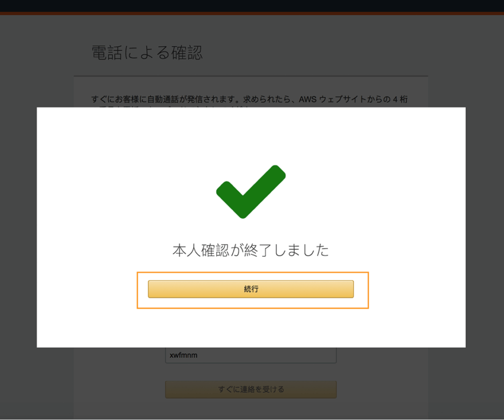This screenshot has width=504, height=420.
Task: Click the 電話 characters in page heading
Action: pyautogui.click(x=107, y=52)
